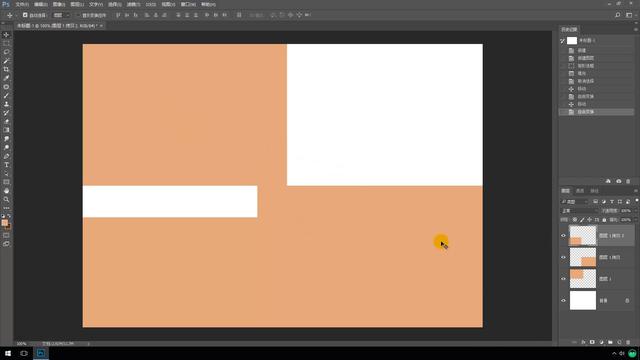Toggle the history brush source for the snapshot

pos(563,40)
